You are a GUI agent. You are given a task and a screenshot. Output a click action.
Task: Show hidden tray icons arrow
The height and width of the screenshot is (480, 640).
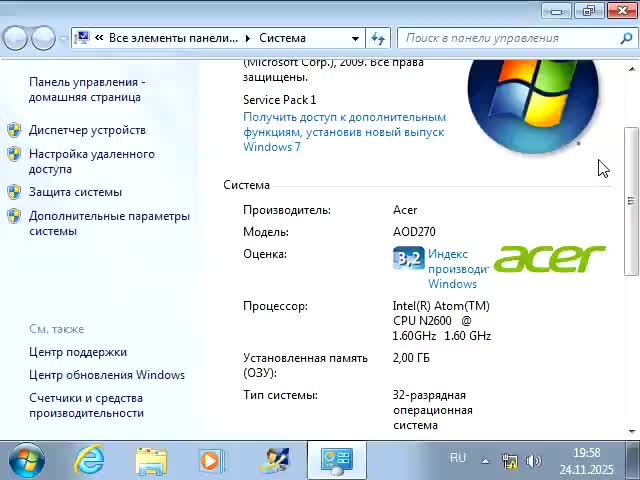(486, 461)
